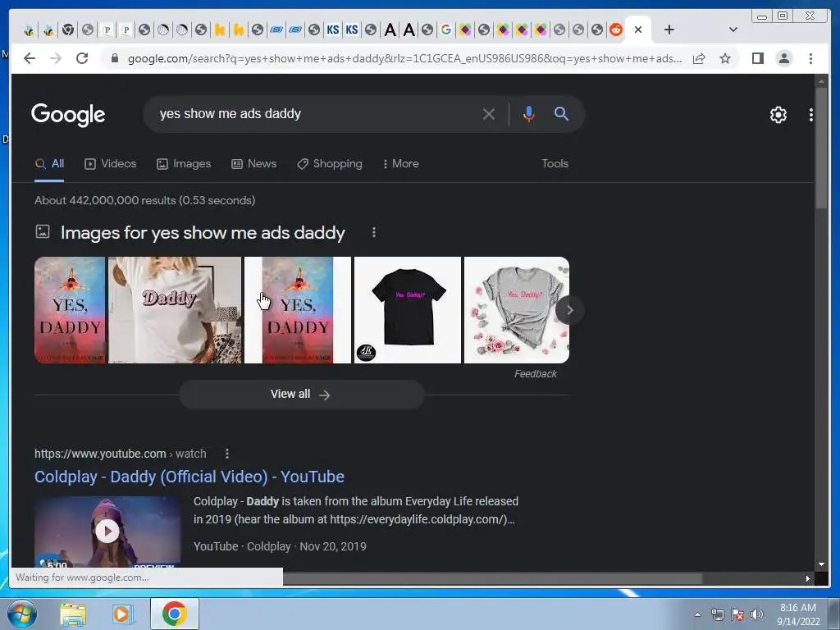Open the search Tools options
This screenshot has height=630, width=840.
click(555, 163)
